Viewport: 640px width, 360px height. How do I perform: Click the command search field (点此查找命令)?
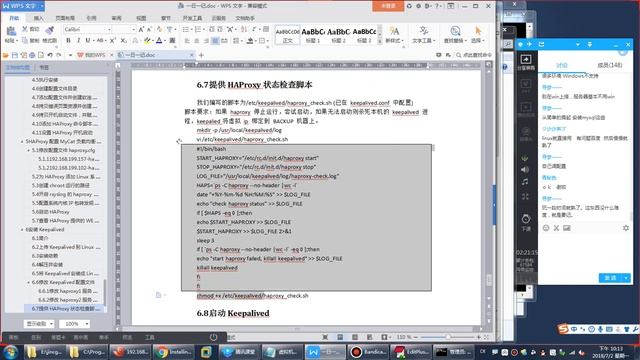point(473,55)
